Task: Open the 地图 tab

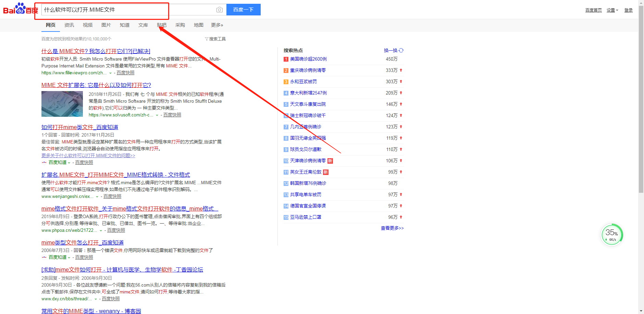Action: pos(198,25)
